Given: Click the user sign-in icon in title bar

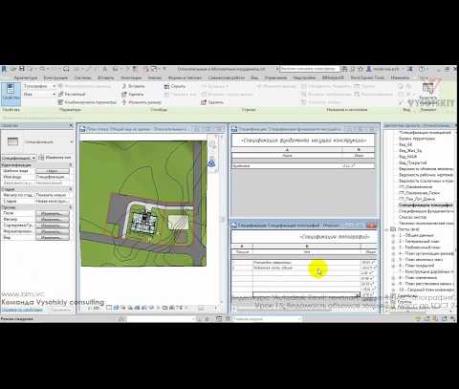Looking at the screenshot, I should pyautogui.click(x=369, y=69).
